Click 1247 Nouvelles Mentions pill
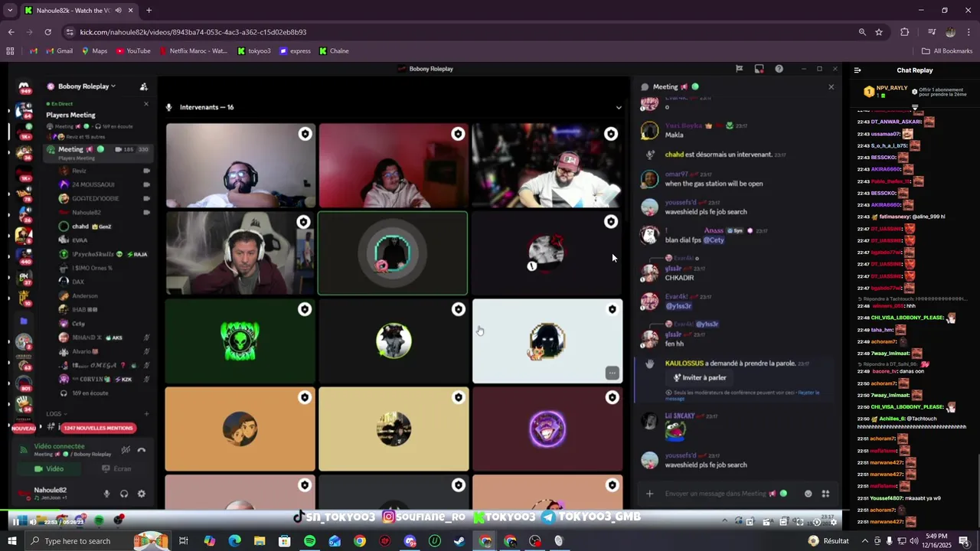Viewport: 980px width, 551px height. (98, 428)
